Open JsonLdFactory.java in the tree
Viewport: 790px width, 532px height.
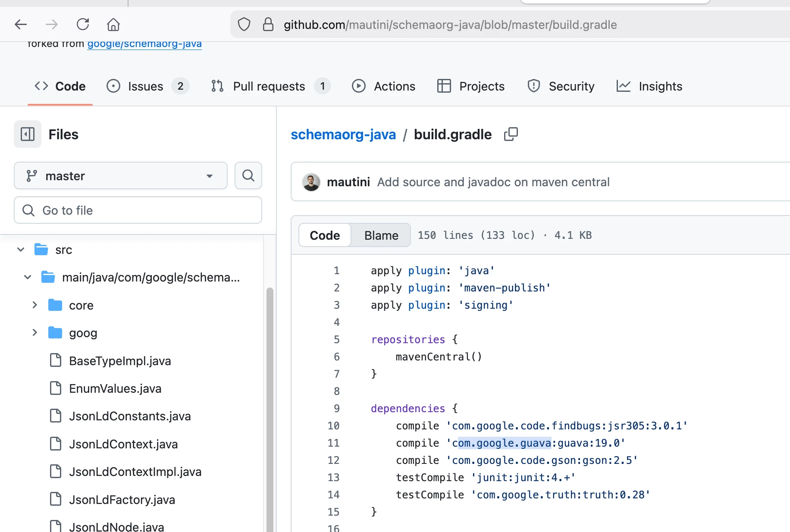pos(122,500)
